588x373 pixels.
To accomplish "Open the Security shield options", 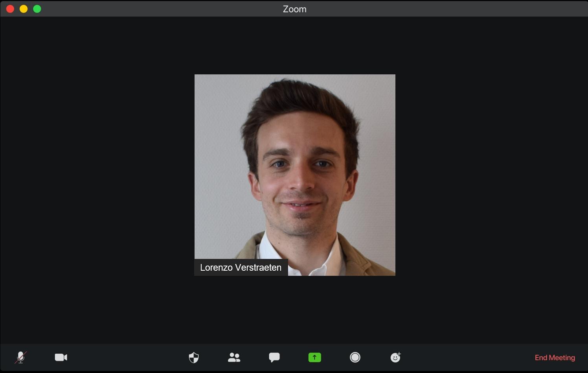I will pos(194,357).
